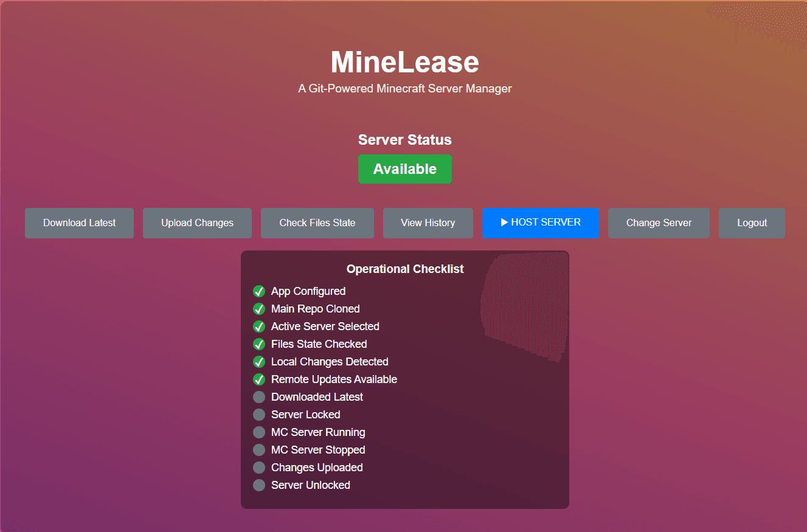Select the check beside Remote Updates Available

click(x=259, y=379)
